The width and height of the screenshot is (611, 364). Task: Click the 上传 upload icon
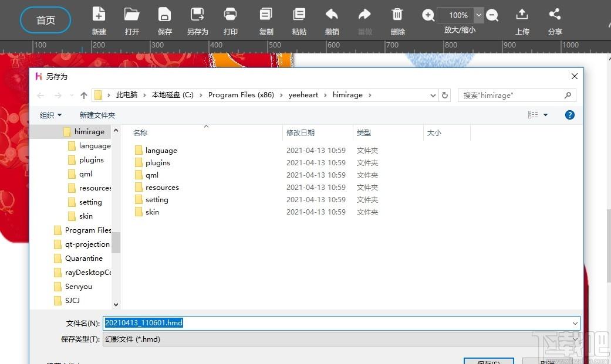(522, 15)
